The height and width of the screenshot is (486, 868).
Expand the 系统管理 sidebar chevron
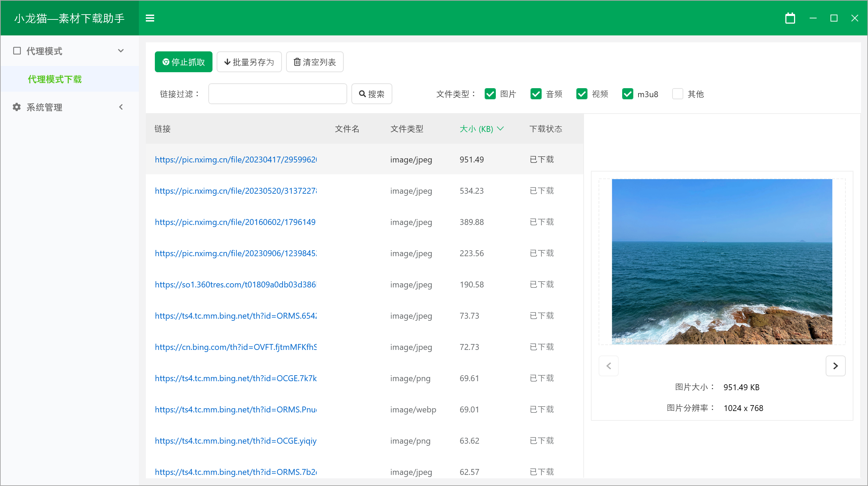121,107
